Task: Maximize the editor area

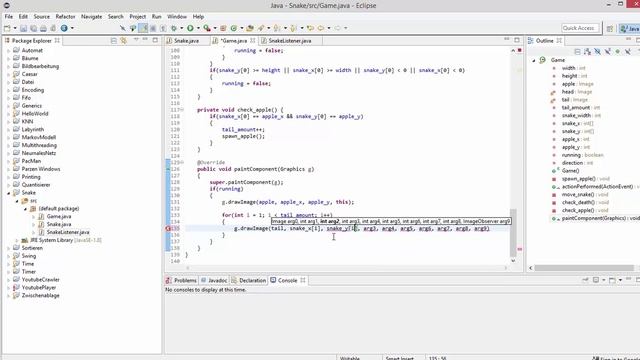Action: [x=517, y=40]
